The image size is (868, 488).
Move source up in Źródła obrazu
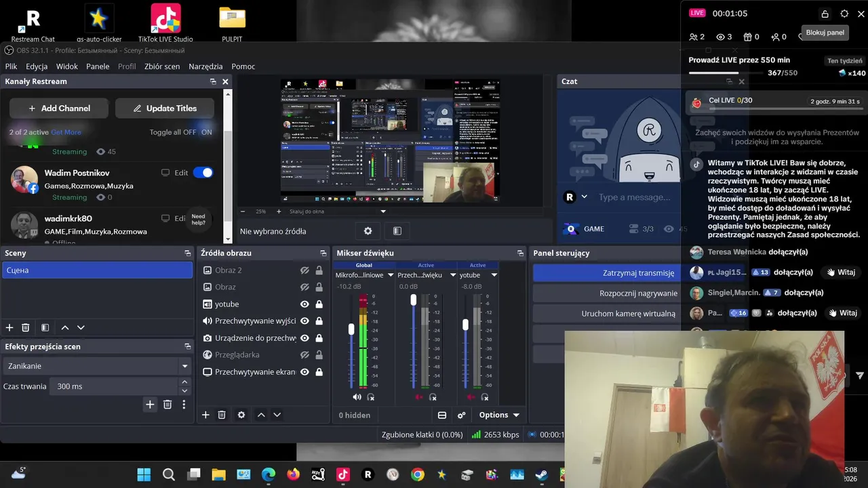point(261,415)
